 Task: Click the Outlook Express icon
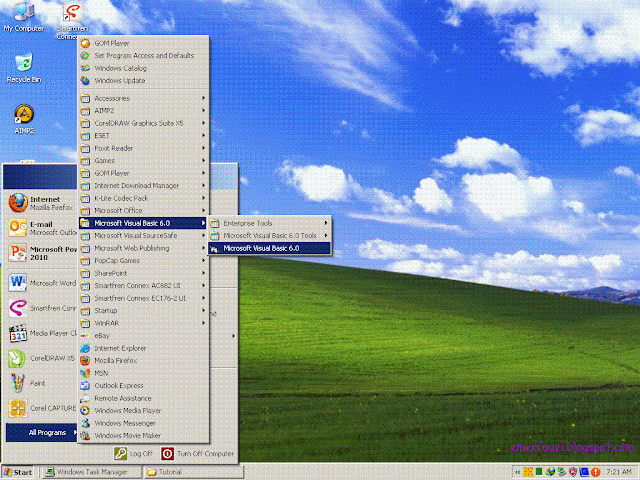pos(85,386)
